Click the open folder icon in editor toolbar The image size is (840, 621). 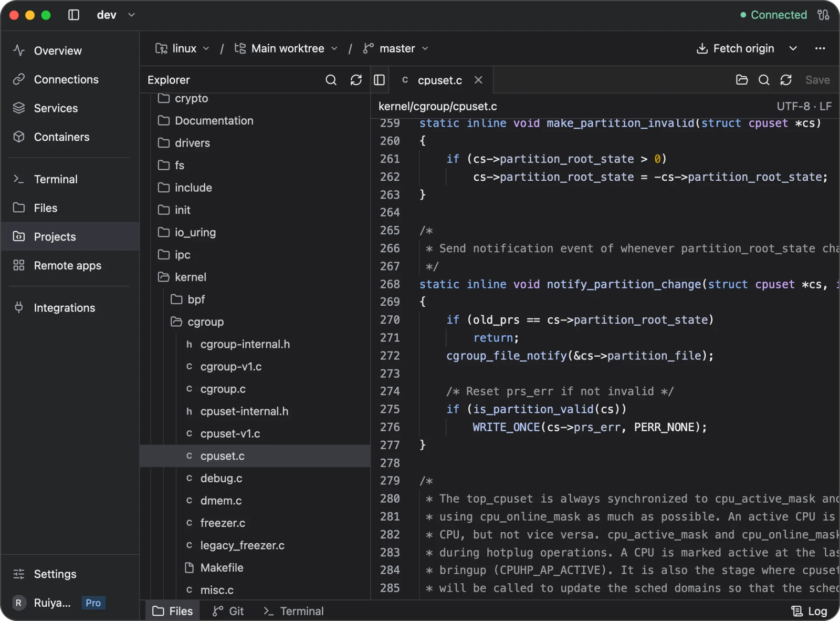tap(742, 80)
